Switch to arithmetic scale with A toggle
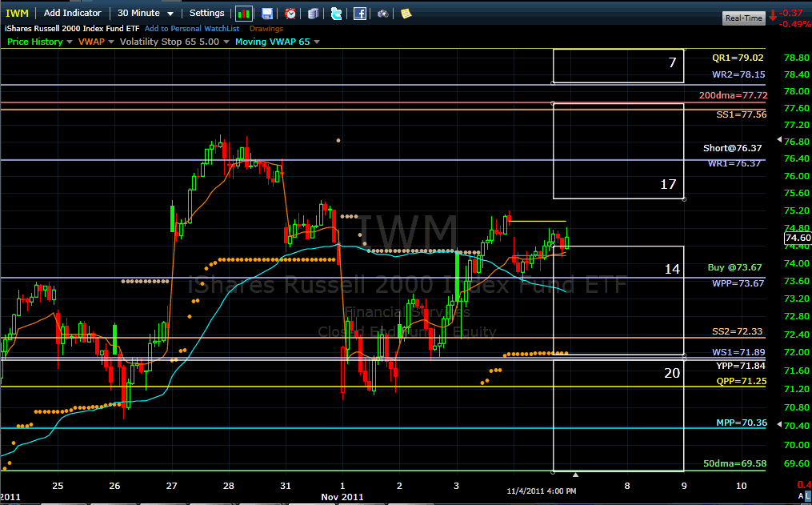Viewport: 812px width, 505px height. click(x=801, y=497)
